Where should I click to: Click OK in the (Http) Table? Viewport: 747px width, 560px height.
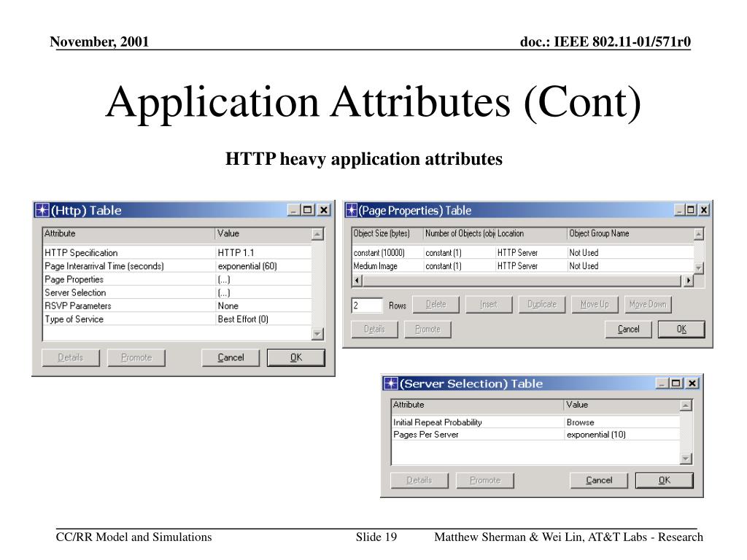tap(296, 357)
